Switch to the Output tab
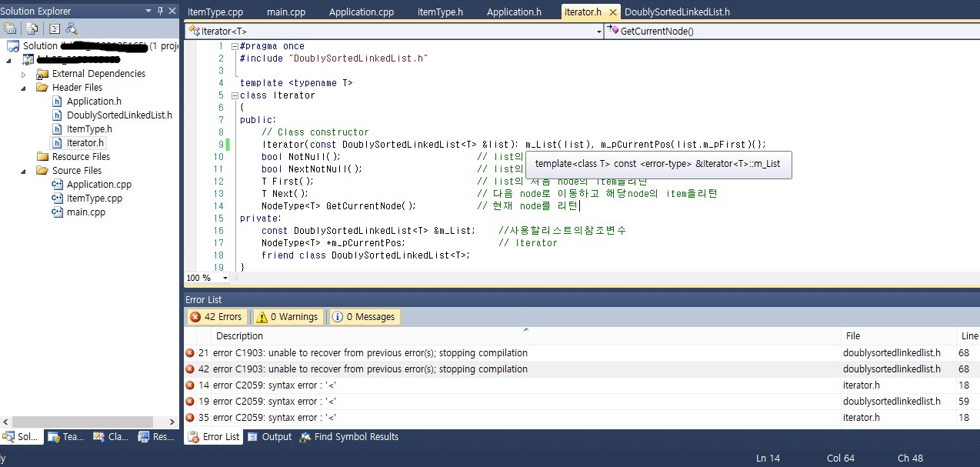980x467 pixels. point(269,437)
